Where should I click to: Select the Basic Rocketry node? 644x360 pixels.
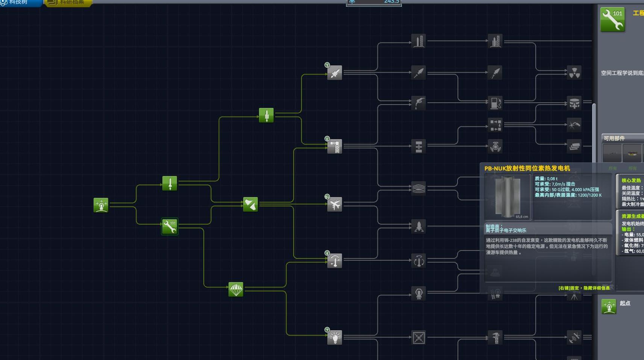pos(170,183)
